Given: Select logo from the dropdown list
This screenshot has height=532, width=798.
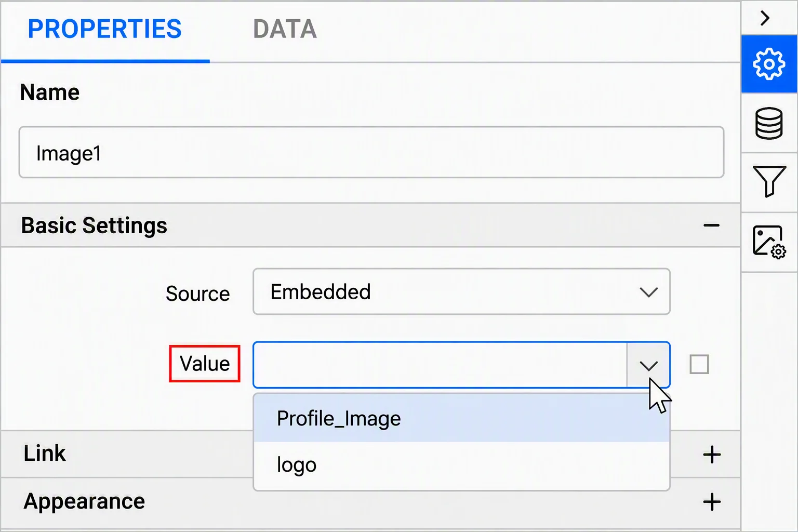Looking at the screenshot, I should point(461,464).
